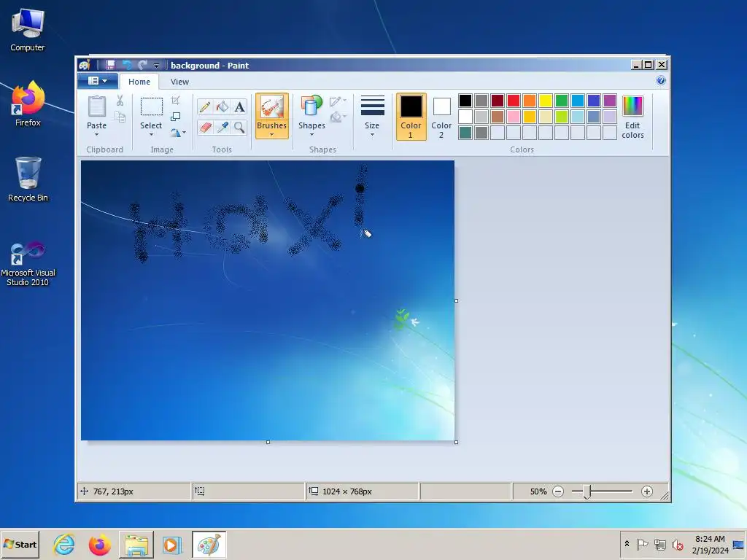Click the Resize icon in Image group
747x560 pixels.
[x=176, y=116]
